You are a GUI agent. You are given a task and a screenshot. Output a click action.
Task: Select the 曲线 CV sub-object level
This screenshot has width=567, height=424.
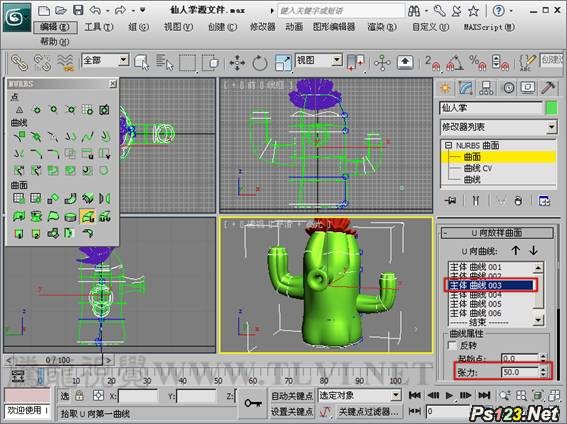click(478, 168)
